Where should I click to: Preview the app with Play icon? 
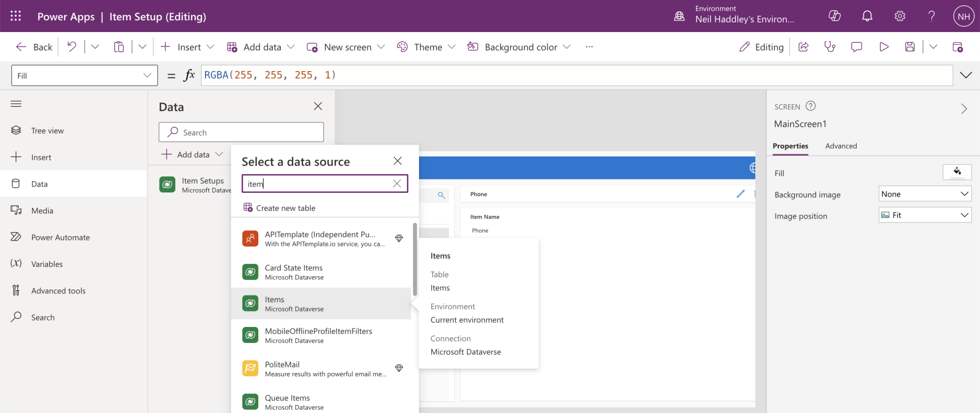[x=884, y=47]
